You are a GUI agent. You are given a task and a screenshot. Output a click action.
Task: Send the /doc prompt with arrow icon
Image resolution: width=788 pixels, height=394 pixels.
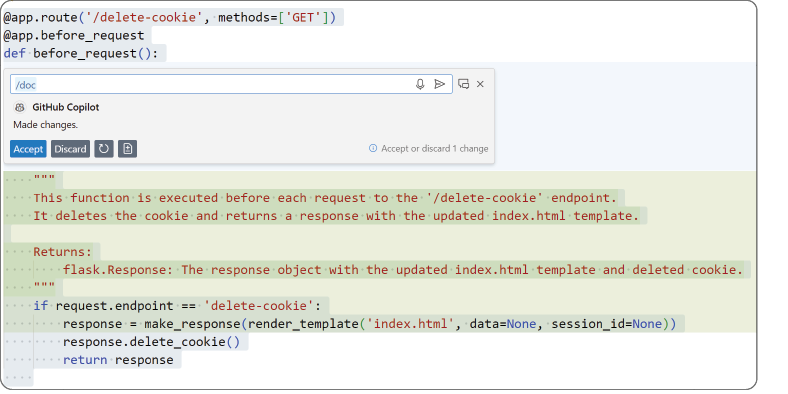[440, 84]
